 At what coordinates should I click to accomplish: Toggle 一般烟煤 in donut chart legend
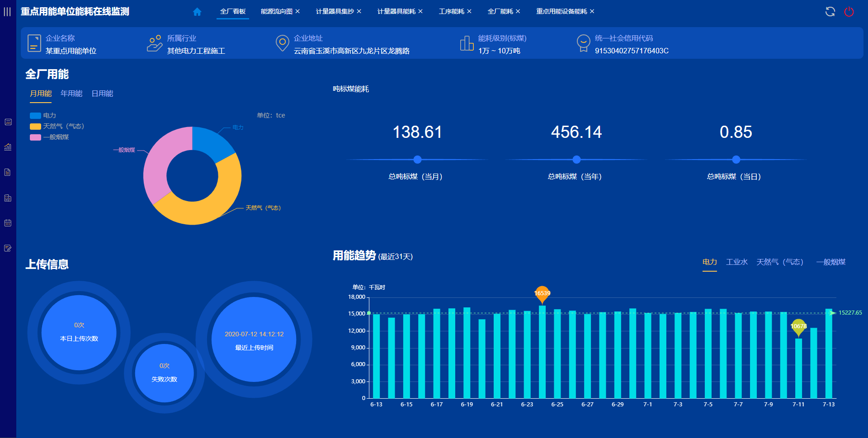(x=50, y=137)
